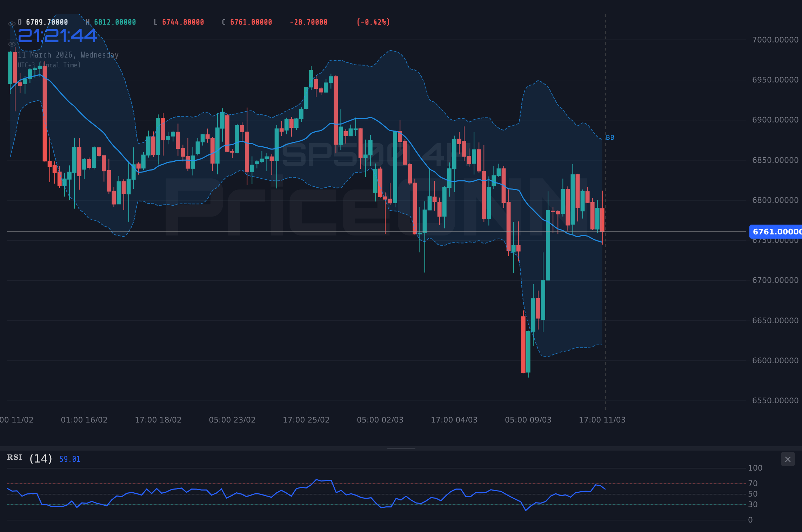Image resolution: width=802 pixels, height=532 pixels.
Task: Click the Open value 6789.70000
Action: click(x=47, y=22)
